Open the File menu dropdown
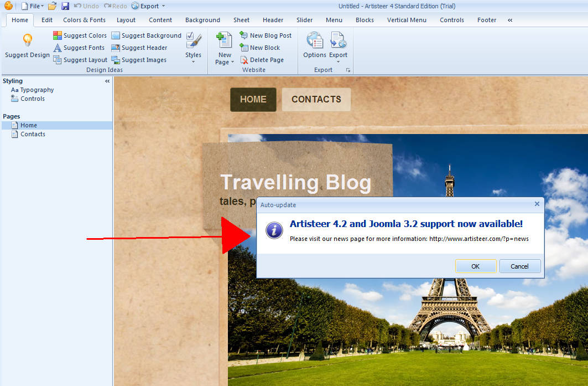This screenshot has height=386, width=588. click(x=33, y=6)
